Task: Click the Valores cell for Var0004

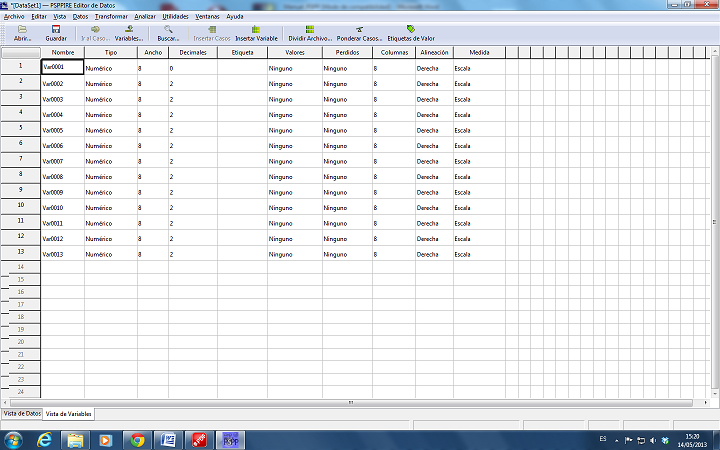Action: pos(295,115)
